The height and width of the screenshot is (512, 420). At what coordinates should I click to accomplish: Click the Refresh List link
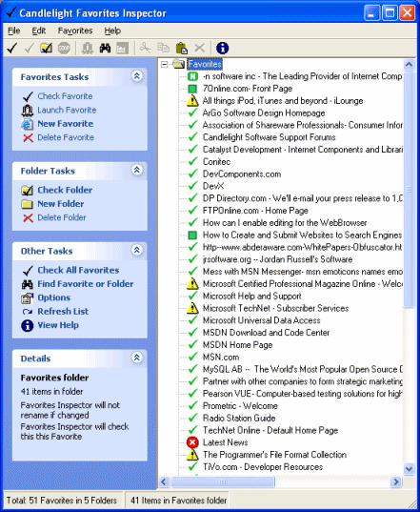point(63,312)
